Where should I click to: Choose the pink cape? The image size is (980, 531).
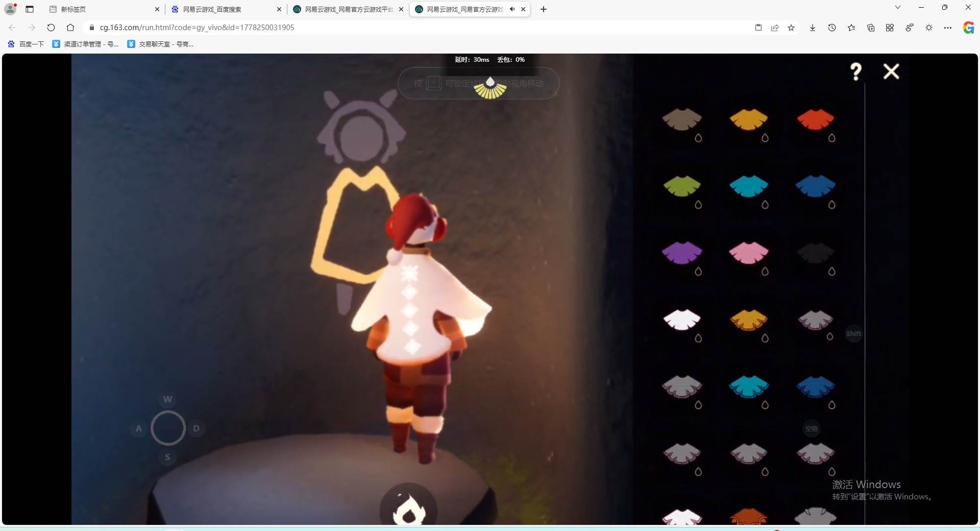point(749,253)
